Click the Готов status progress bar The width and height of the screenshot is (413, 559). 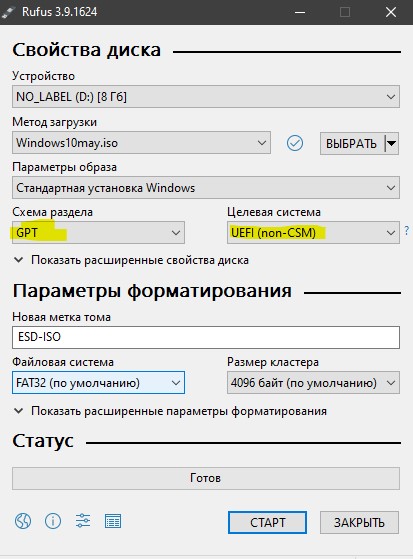(206, 478)
